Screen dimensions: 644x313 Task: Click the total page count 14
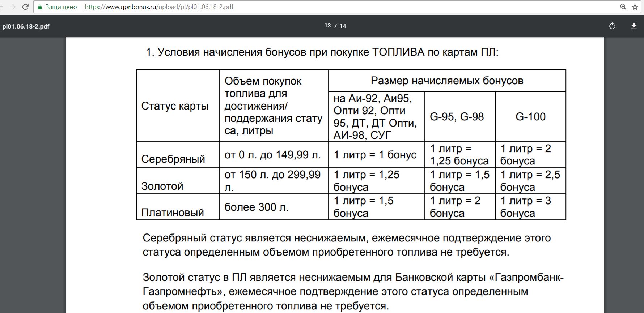click(343, 26)
